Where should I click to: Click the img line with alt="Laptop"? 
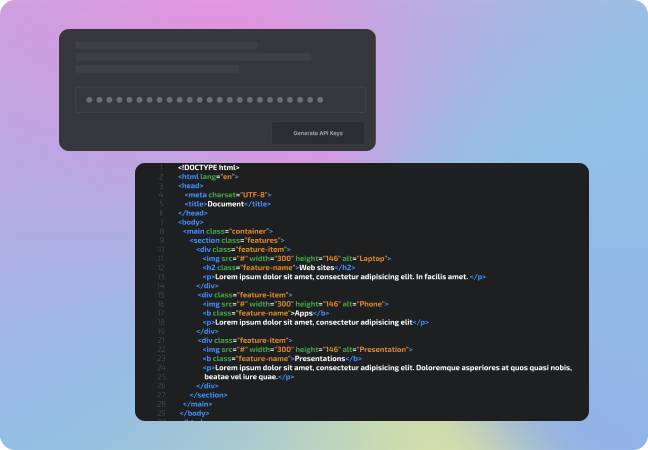297,258
